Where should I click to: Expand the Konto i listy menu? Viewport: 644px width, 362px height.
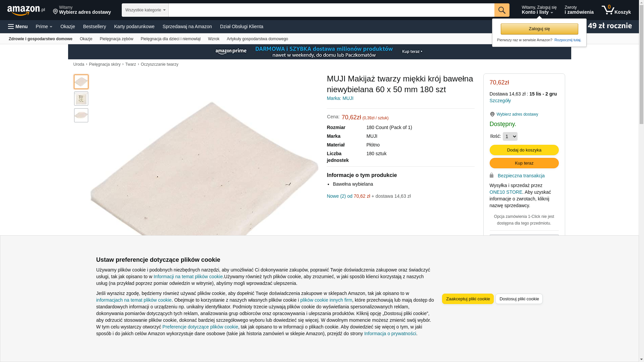[x=539, y=10]
